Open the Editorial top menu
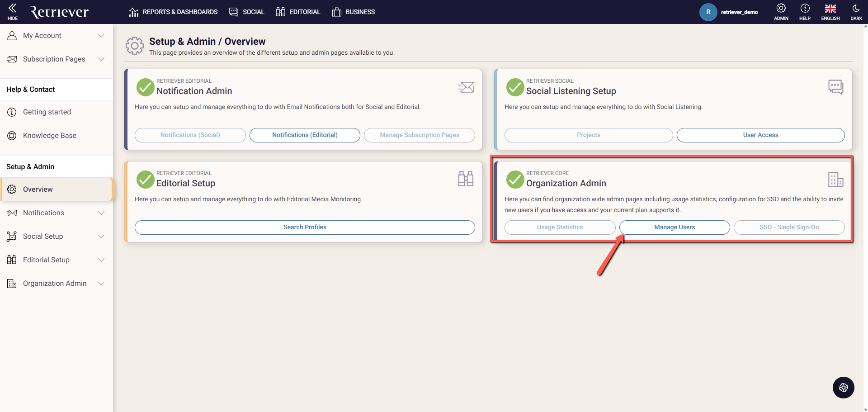 298,12
